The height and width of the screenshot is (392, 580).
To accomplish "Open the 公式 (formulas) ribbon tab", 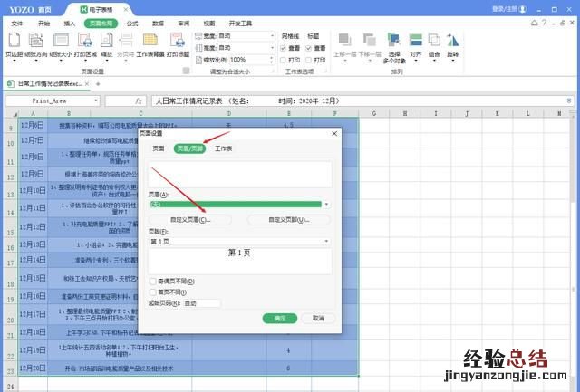I will (132, 22).
